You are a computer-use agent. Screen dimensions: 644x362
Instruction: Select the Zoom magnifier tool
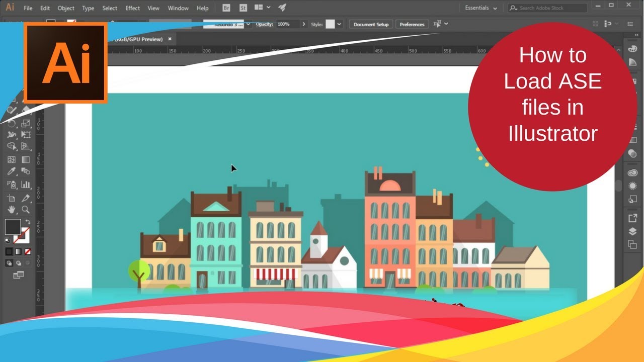click(26, 210)
